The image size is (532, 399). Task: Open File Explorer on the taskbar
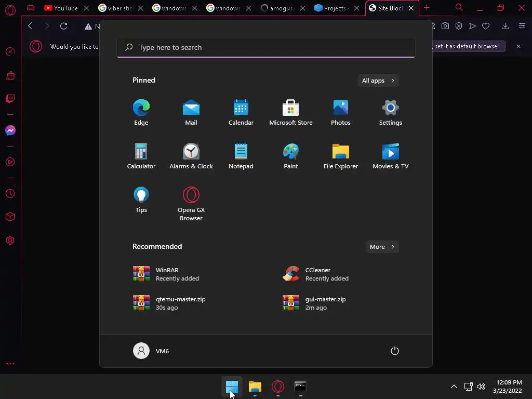coord(255,387)
